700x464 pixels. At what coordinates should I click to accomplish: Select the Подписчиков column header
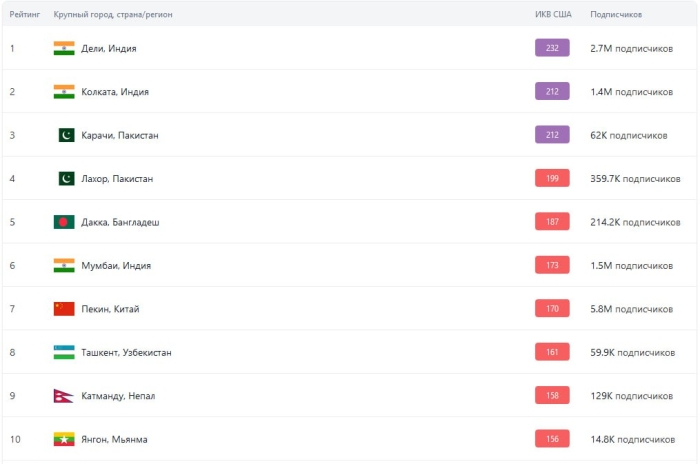[x=616, y=14]
